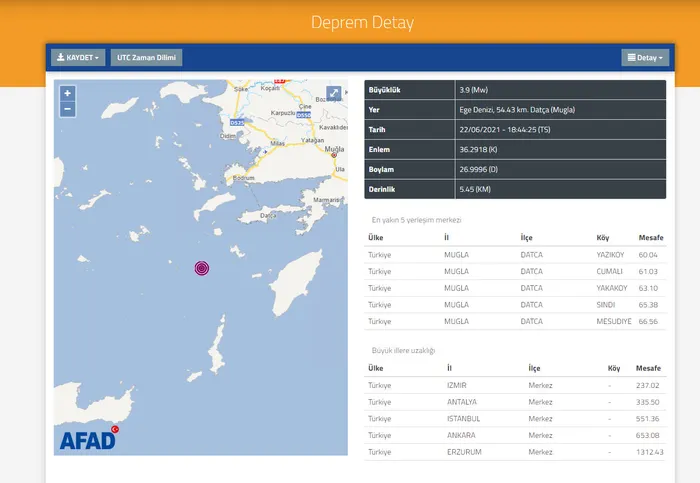This screenshot has width=700, height=483.
Task: Click the ANTALYA city row
Action: click(x=515, y=402)
